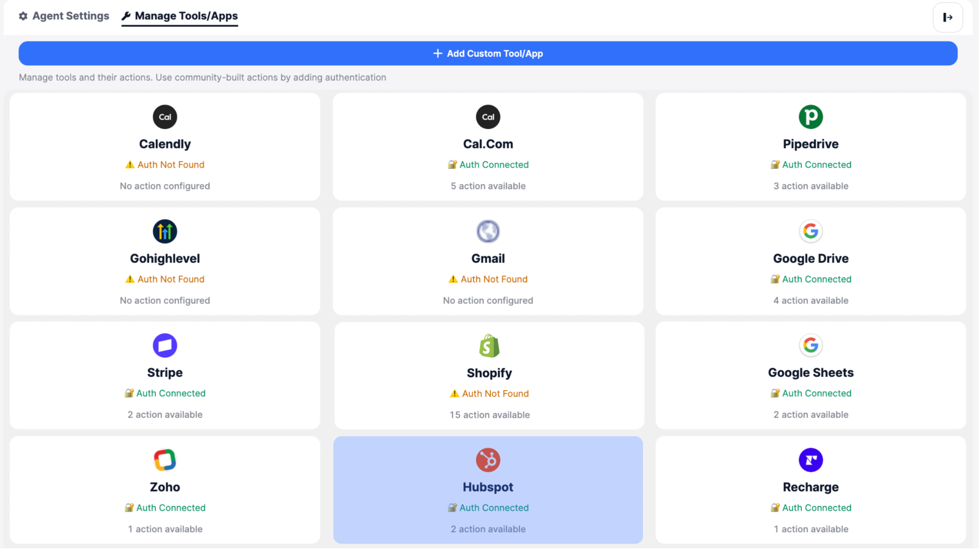Click the Recharge purple icon
Viewport: 980px width, 551px height.
810,460
